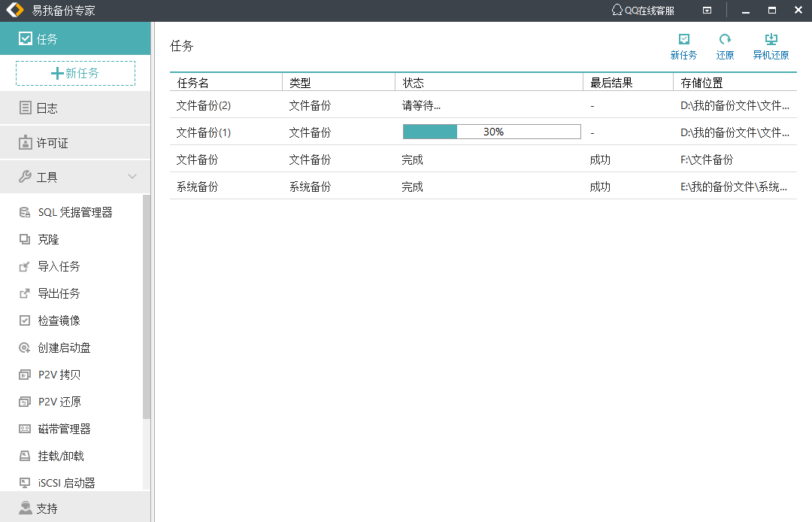Switch to the 日志 tab
Image resolution: width=812 pixels, height=522 pixels.
coord(47,108)
